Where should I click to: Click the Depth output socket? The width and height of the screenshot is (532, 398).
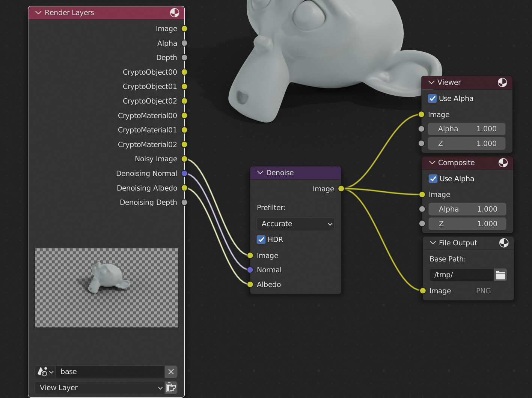tap(184, 57)
